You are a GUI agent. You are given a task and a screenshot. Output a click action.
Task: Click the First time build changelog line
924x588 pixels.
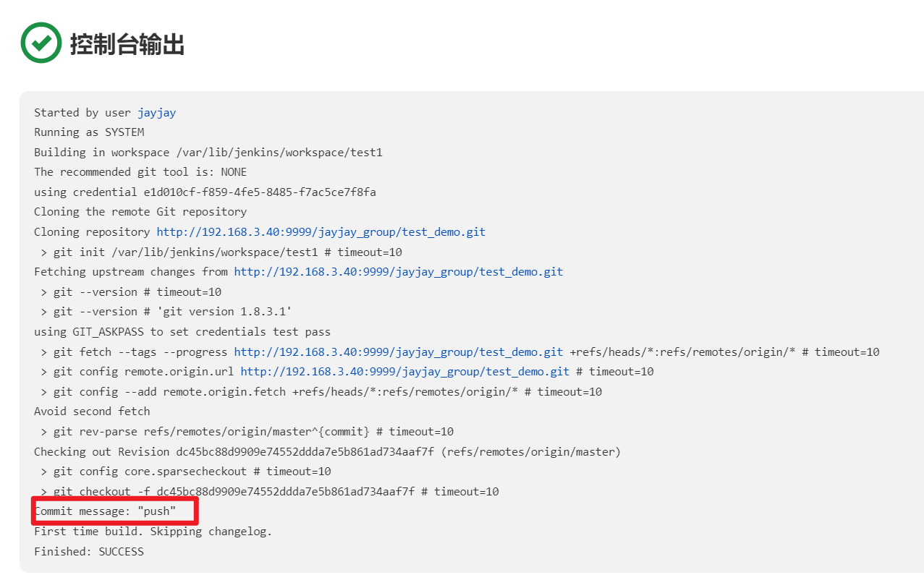(x=153, y=532)
